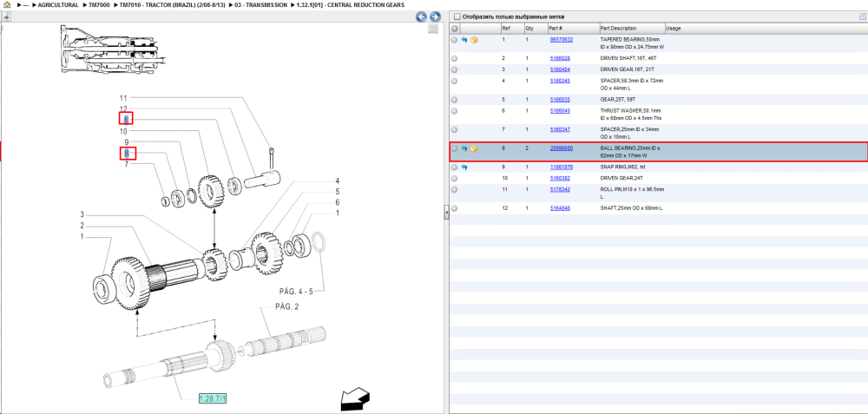Open part number link 5178342

(560, 189)
